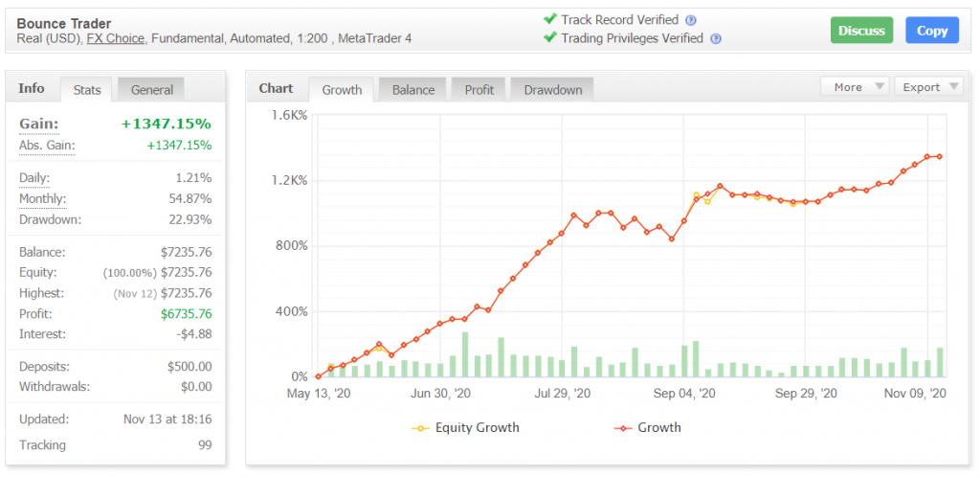Viewport: 980px width, 477px height.
Task: Switch to the General tab
Action: (x=151, y=90)
